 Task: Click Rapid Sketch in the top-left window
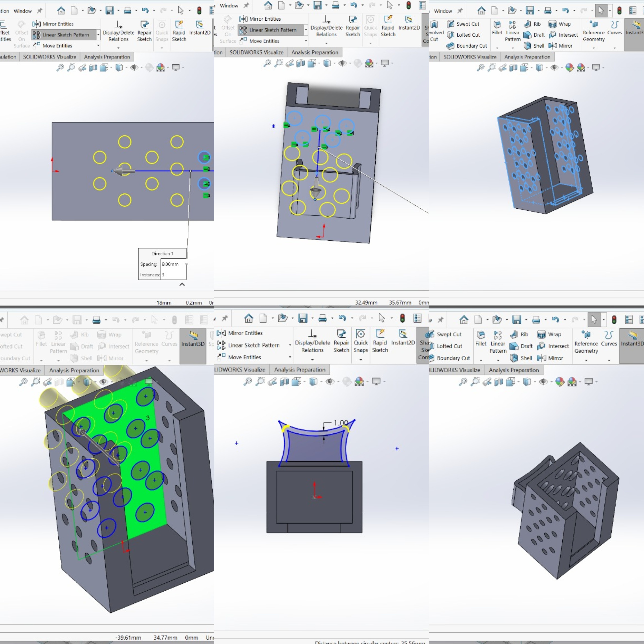coord(179,31)
